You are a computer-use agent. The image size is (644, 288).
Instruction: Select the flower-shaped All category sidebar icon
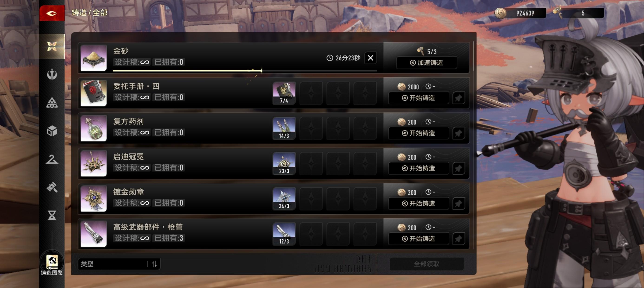coord(52,46)
